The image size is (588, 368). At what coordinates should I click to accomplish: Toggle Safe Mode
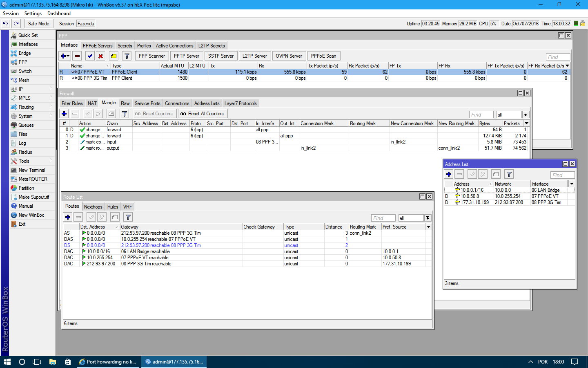pyautogui.click(x=39, y=24)
